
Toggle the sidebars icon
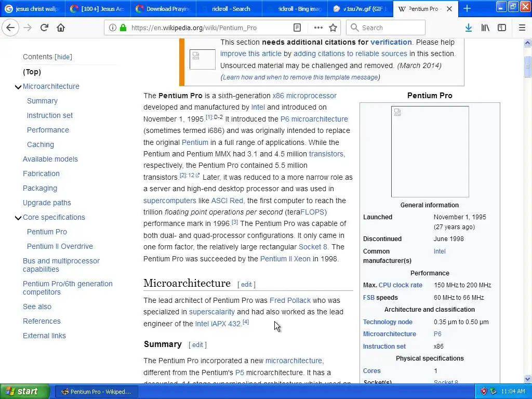[x=502, y=28]
